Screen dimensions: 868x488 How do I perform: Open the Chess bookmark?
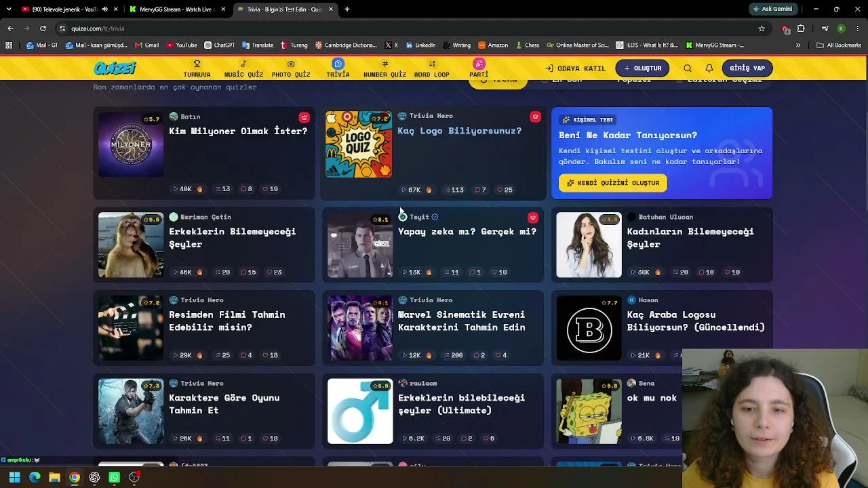coord(528,45)
